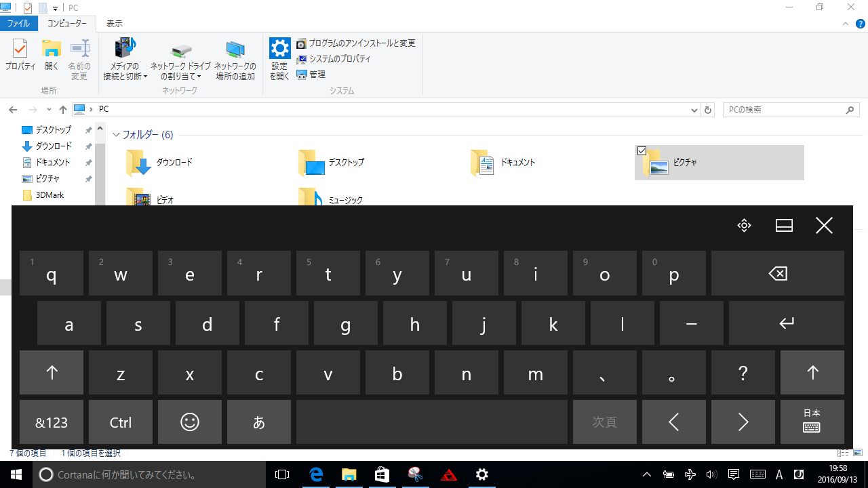868x488 pixels.
Task: Toggle the Ctrl key
Action: (121, 422)
